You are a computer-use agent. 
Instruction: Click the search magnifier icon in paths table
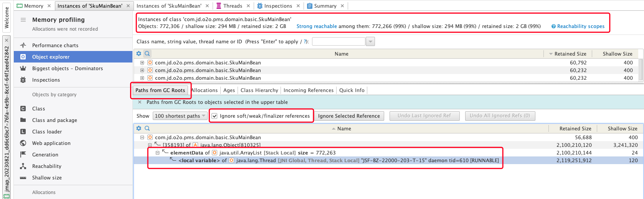tap(147, 128)
